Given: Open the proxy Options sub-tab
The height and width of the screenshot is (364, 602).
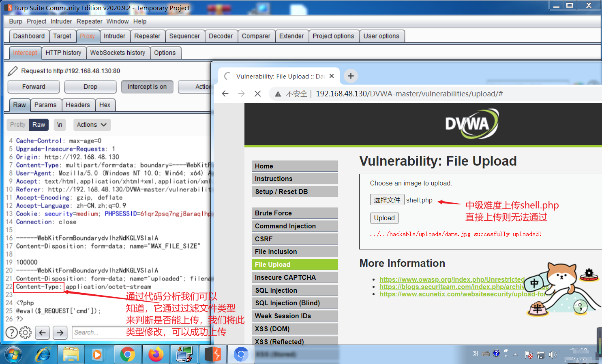Looking at the screenshot, I should pos(165,53).
